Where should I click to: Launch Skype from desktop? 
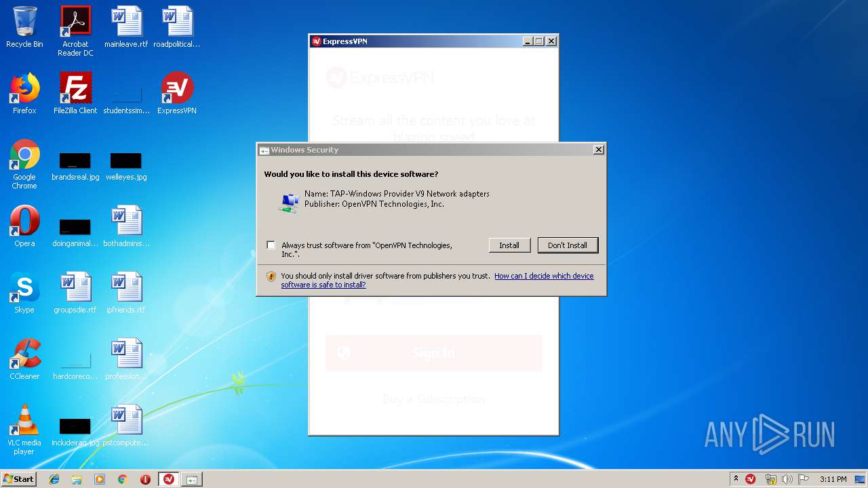(24, 293)
